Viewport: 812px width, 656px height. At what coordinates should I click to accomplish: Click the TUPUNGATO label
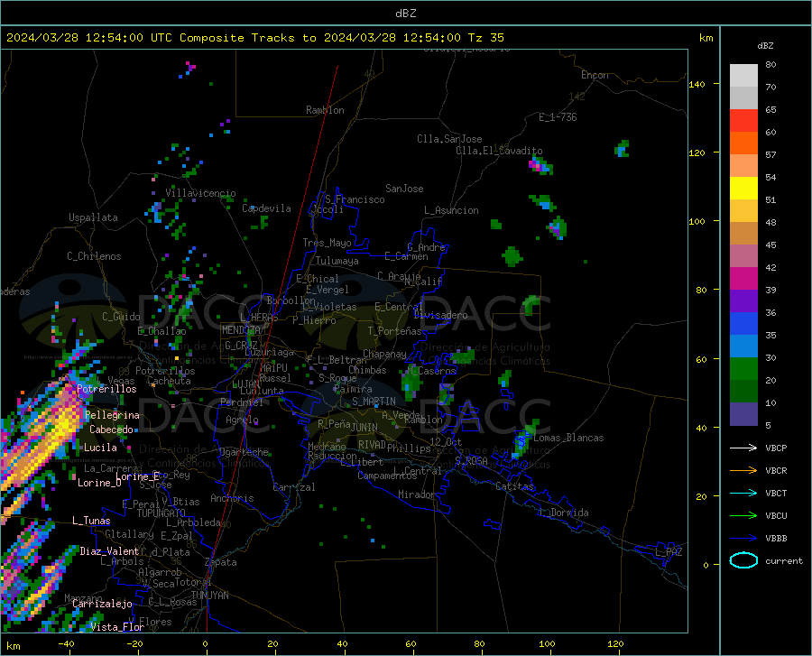tap(161, 513)
